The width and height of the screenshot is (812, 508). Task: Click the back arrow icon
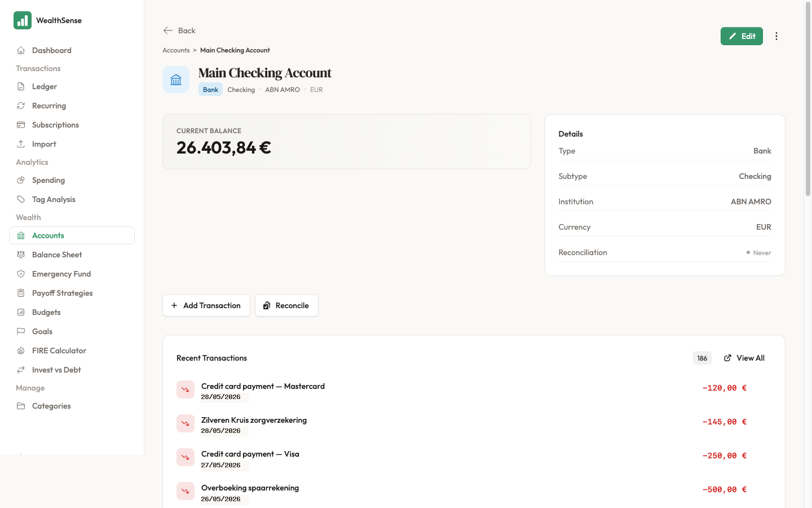pyautogui.click(x=167, y=30)
